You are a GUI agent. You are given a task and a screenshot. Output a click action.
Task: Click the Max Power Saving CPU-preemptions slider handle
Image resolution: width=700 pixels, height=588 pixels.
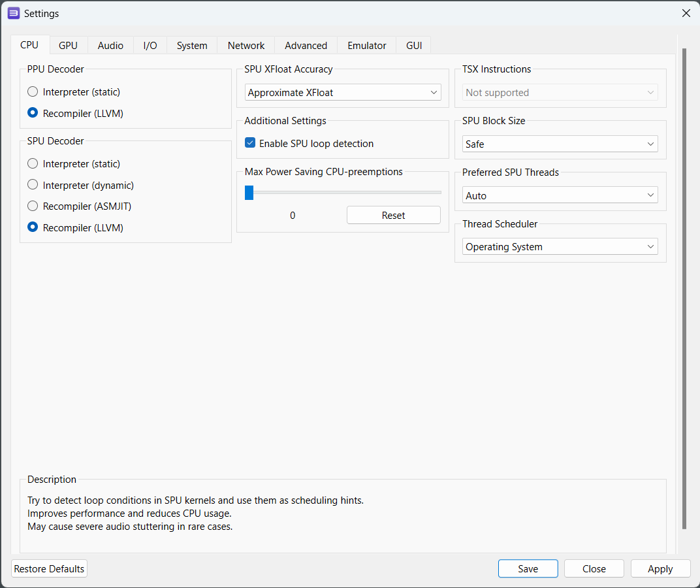[x=249, y=193]
